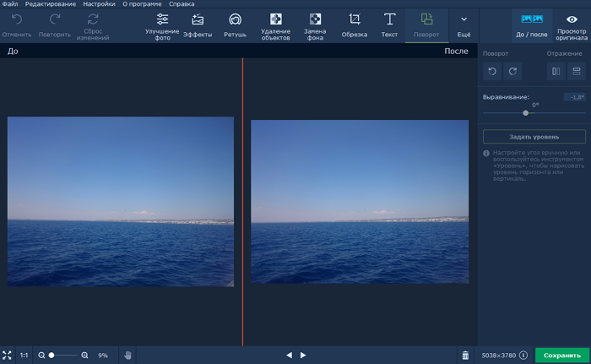Open Удаление объектов tool
The width and height of the screenshot is (591, 364).
tap(275, 24)
